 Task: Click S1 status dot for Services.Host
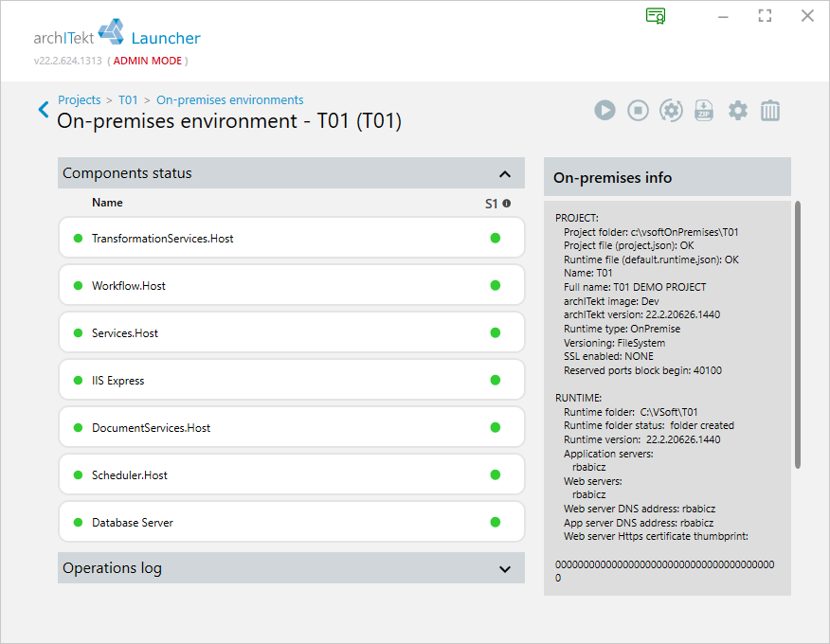496,332
